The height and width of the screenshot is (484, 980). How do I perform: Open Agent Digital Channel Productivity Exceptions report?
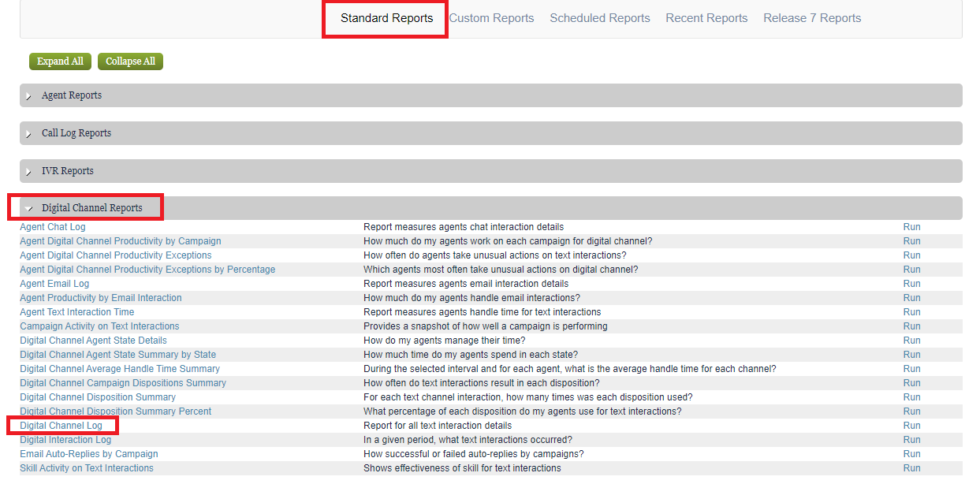(116, 255)
